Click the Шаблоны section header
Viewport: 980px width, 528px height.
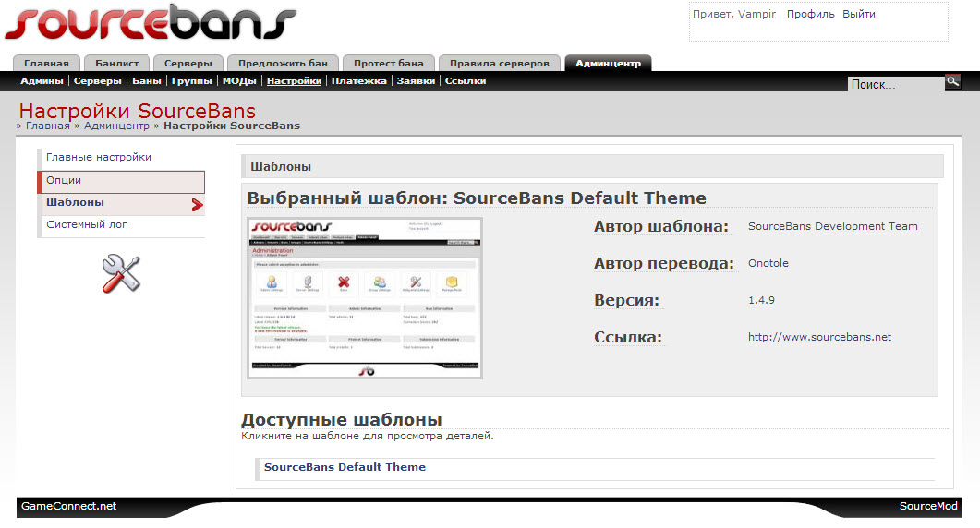(592, 167)
